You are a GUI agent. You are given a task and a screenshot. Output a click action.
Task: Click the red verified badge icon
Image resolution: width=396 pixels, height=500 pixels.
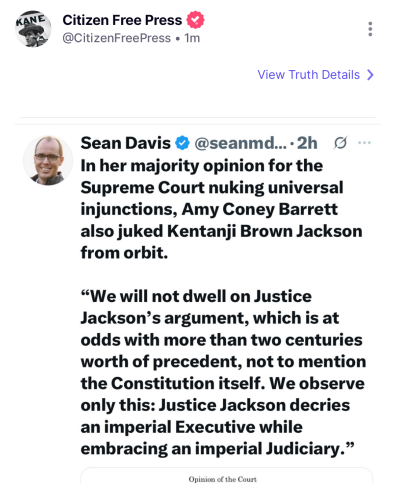195,20
